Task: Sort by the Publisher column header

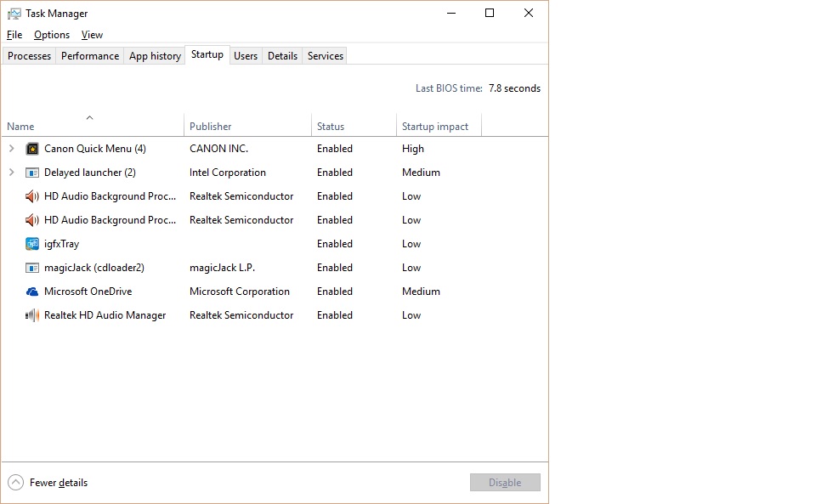Action: 247,125
